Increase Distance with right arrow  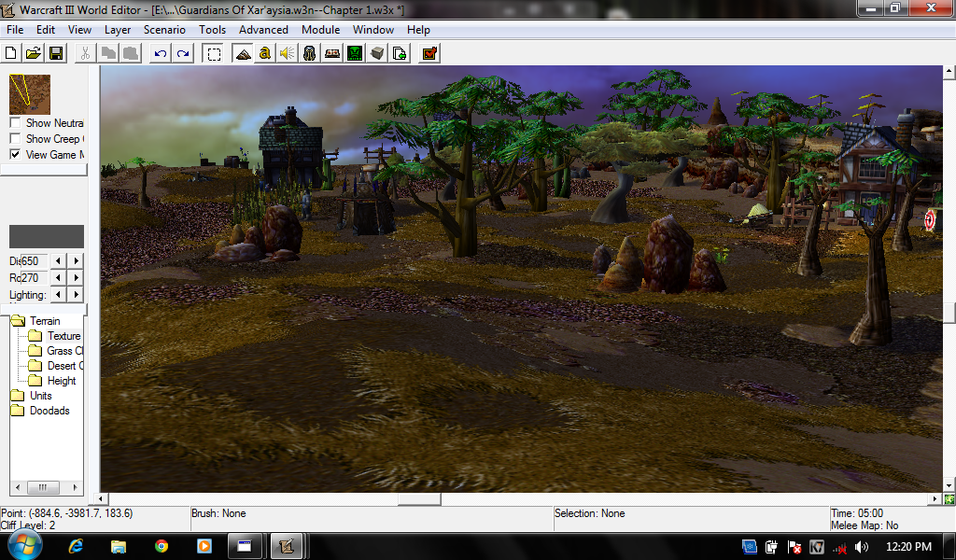77,260
